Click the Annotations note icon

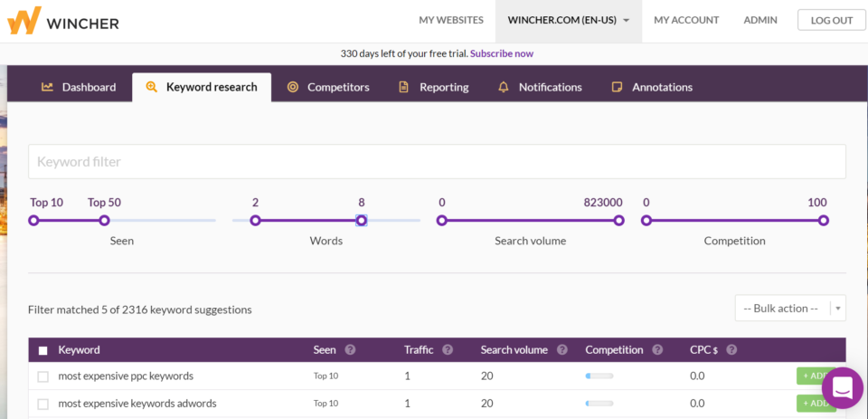(617, 87)
